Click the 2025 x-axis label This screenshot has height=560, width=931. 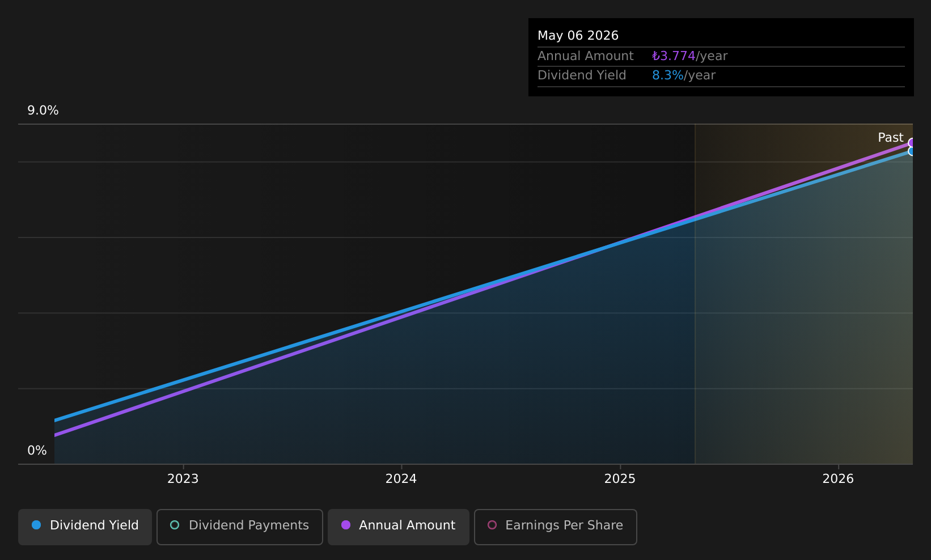(620, 479)
